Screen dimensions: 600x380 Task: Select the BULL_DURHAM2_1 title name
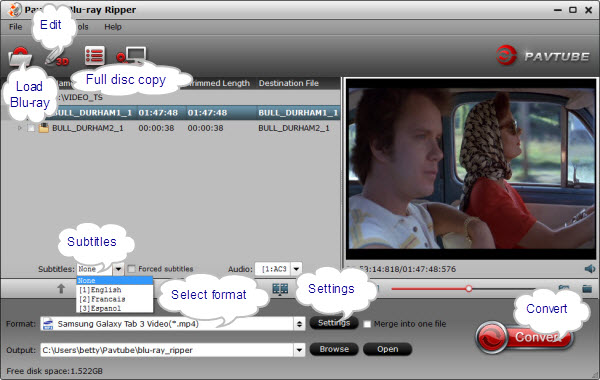88,128
